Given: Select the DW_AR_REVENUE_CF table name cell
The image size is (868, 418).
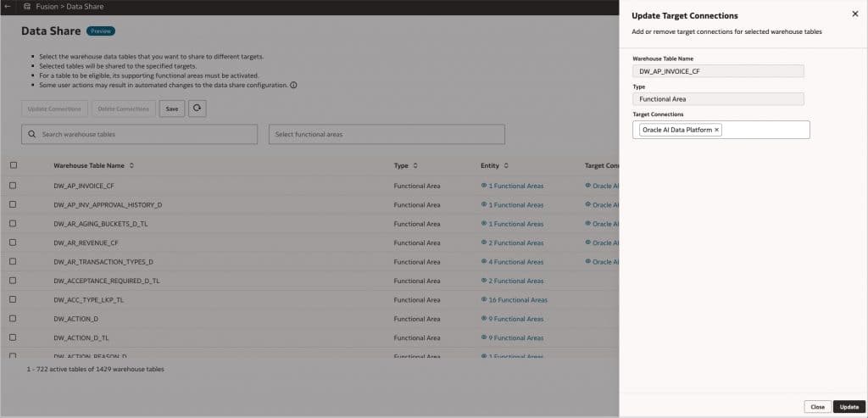Looking at the screenshot, I should (86, 242).
